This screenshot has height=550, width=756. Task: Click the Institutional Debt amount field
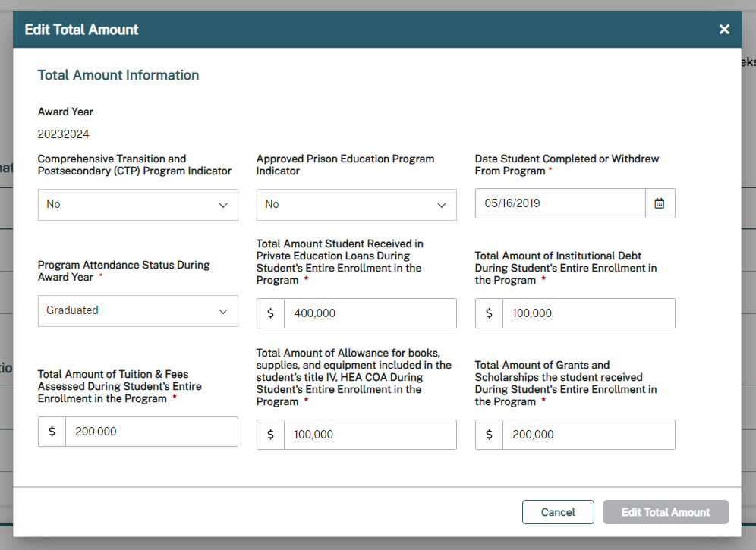pos(588,313)
